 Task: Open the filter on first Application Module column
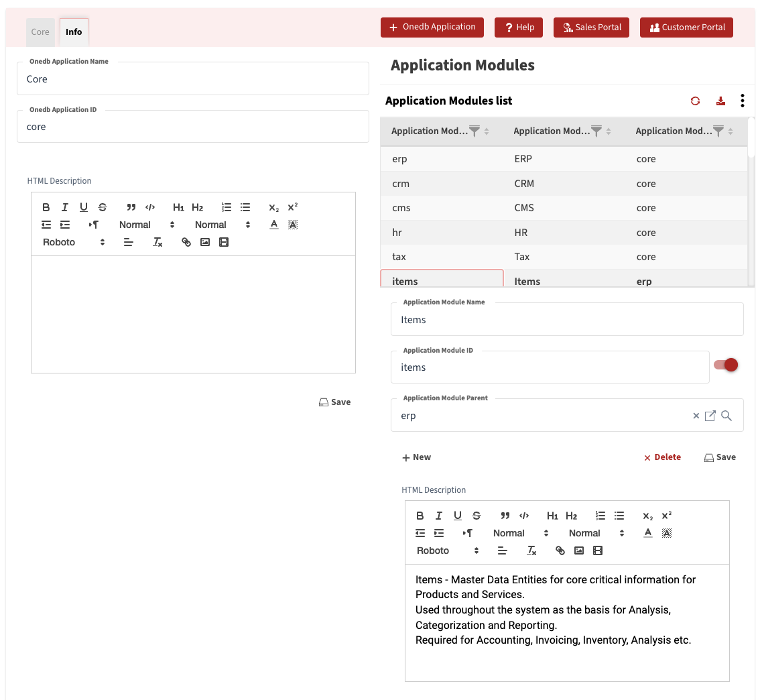(x=474, y=131)
